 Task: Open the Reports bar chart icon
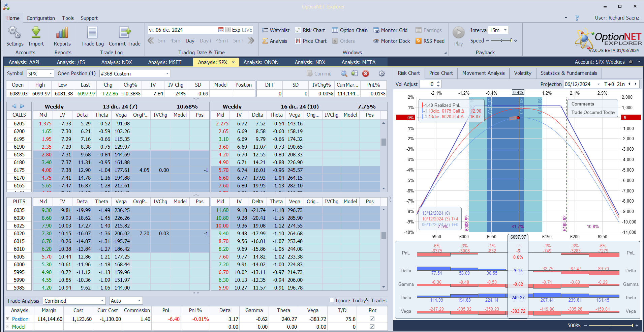point(62,32)
